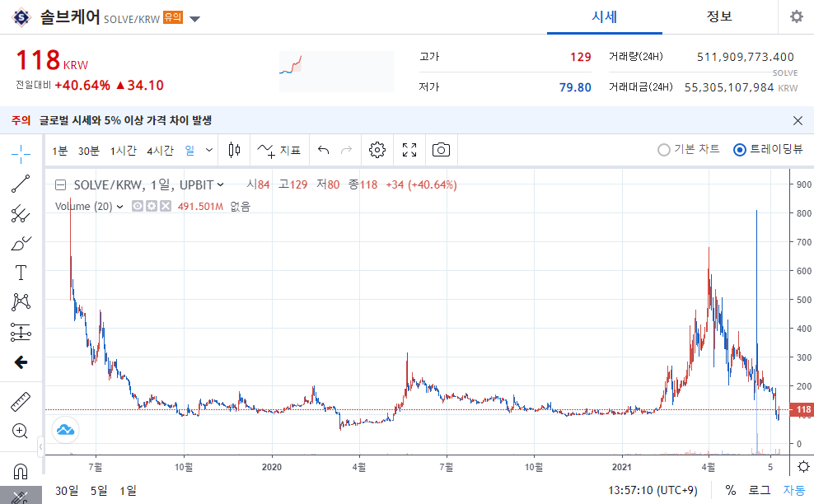
Task: Click the Solve.Care coin logo
Action: pyautogui.click(x=21, y=17)
